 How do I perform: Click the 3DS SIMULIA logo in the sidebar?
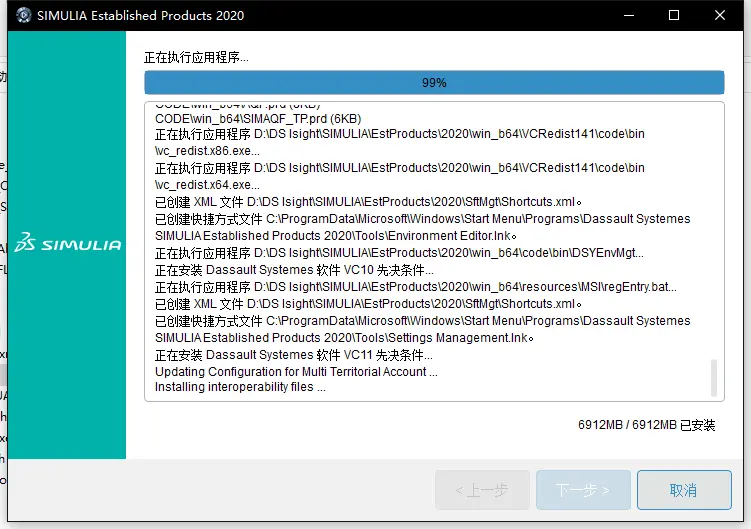68,243
